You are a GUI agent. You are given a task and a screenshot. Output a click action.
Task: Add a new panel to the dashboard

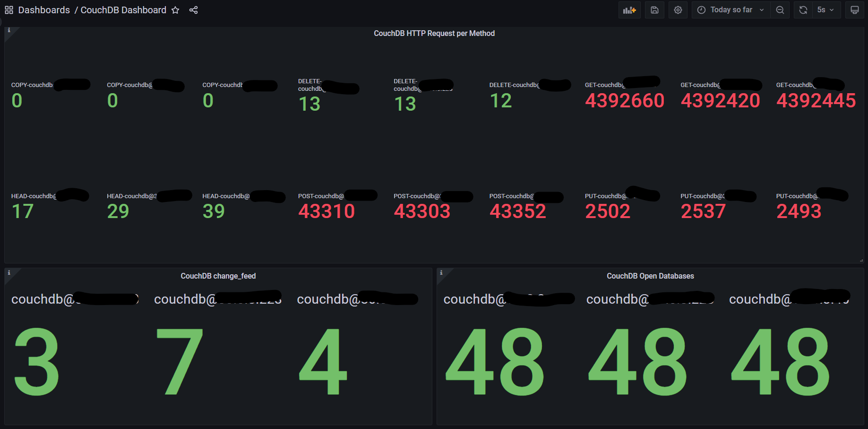pyautogui.click(x=629, y=10)
